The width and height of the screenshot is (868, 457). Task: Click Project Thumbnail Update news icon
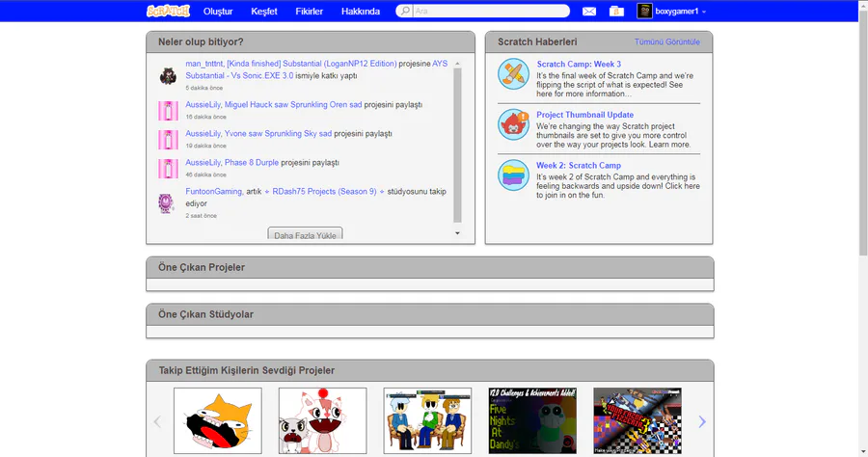[x=513, y=124]
